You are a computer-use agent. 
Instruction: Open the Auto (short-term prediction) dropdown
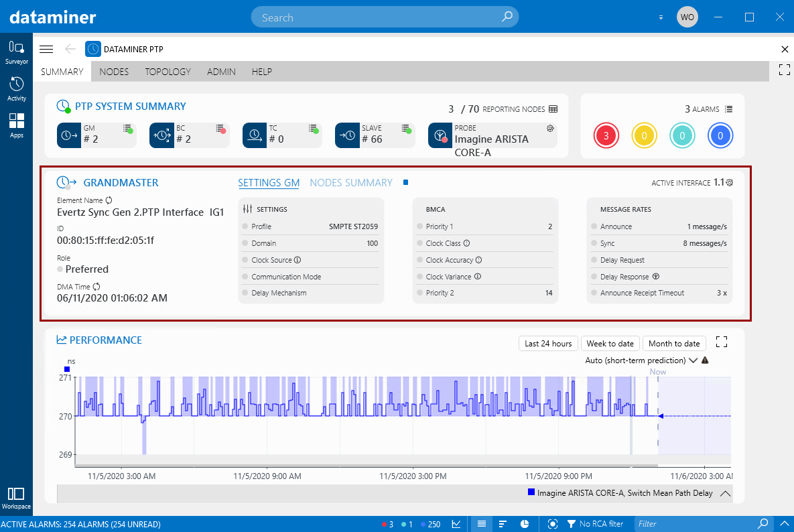(641, 360)
